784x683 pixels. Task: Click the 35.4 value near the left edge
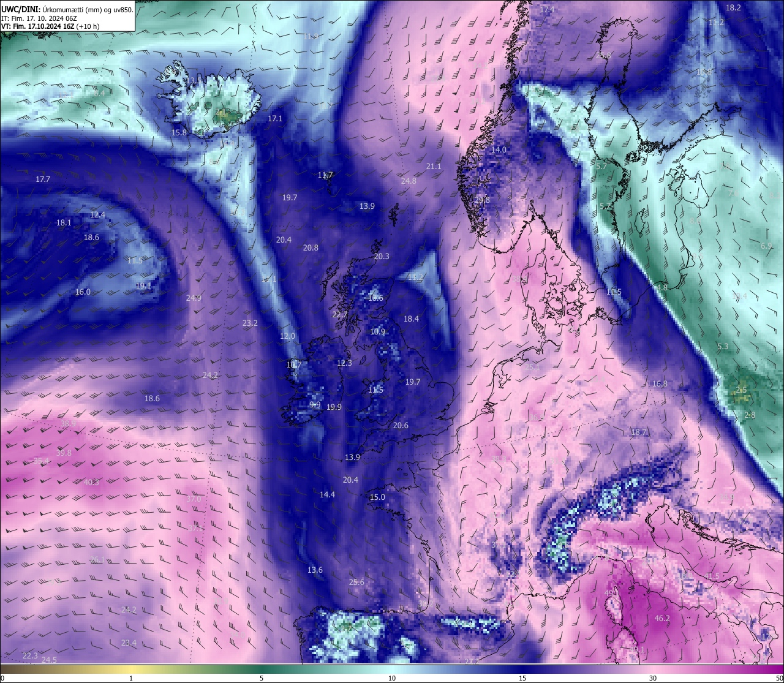pyautogui.click(x=41, y=461)
